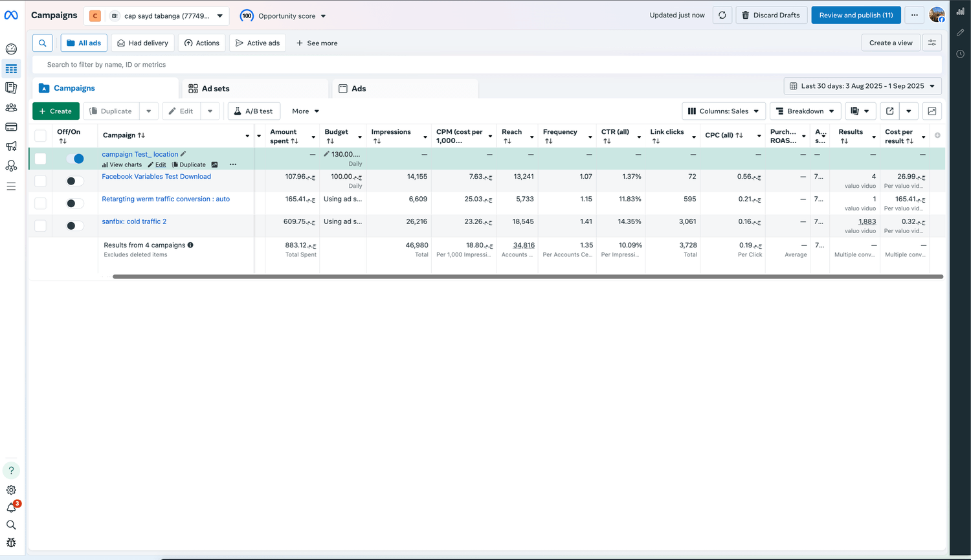Viewport: 971px width, 560px height.
Task: Open the charts view icon in toolbar
Action: tap(932, 111)
